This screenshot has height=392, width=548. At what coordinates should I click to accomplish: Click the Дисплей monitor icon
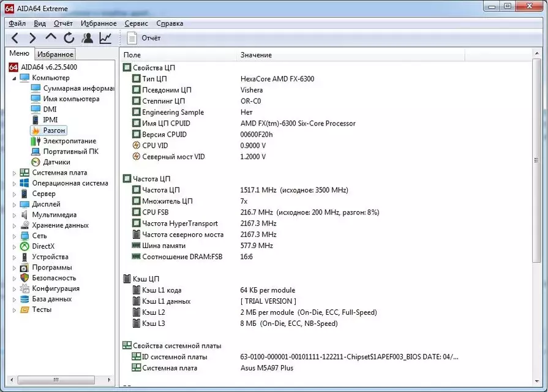[x=24, y=204]
